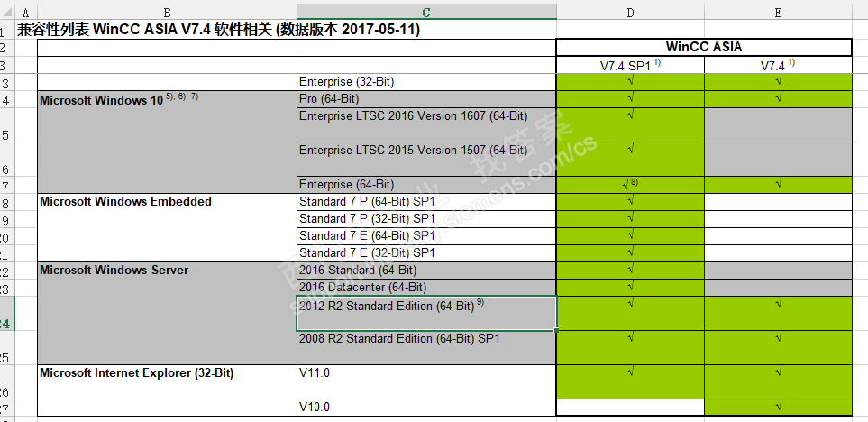868x422 pixels.
Task: Select V7.4 SP1 checkmark for Standard 7 E (64-Bit)
Action: pyautogui.click(x=630, y=236)
